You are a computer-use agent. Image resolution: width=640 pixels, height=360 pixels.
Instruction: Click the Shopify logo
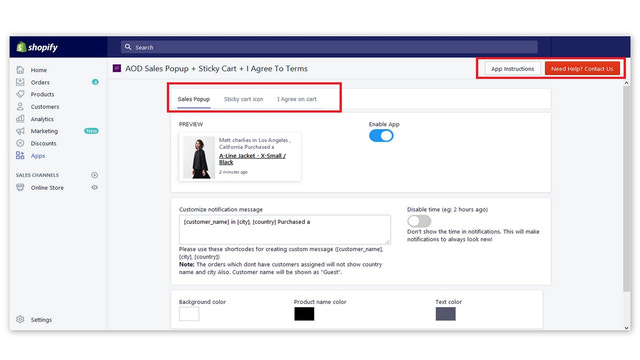point(37,47)
